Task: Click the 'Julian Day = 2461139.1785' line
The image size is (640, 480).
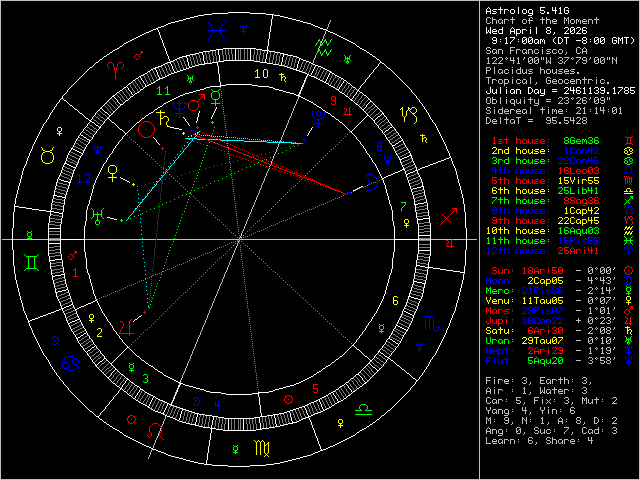Action: point(560,91)
